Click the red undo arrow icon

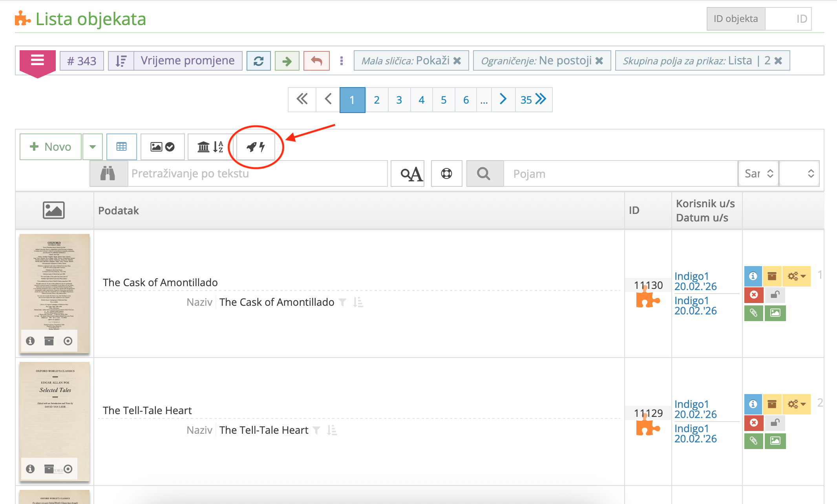(316, 60)
